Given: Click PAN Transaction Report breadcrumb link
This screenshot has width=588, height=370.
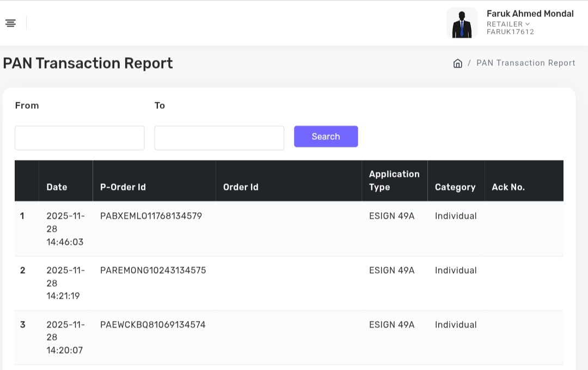Looking at the screenshot, I should (525, 63).
